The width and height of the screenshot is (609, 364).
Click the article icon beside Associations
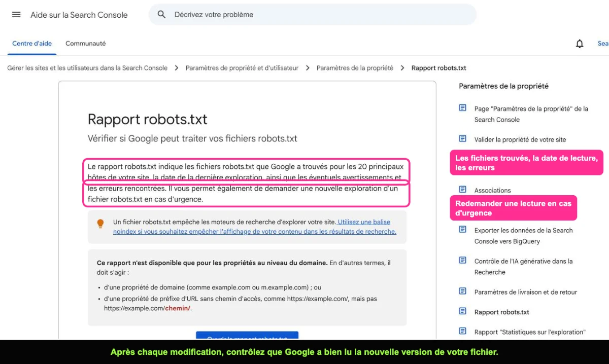click(462, 190)
